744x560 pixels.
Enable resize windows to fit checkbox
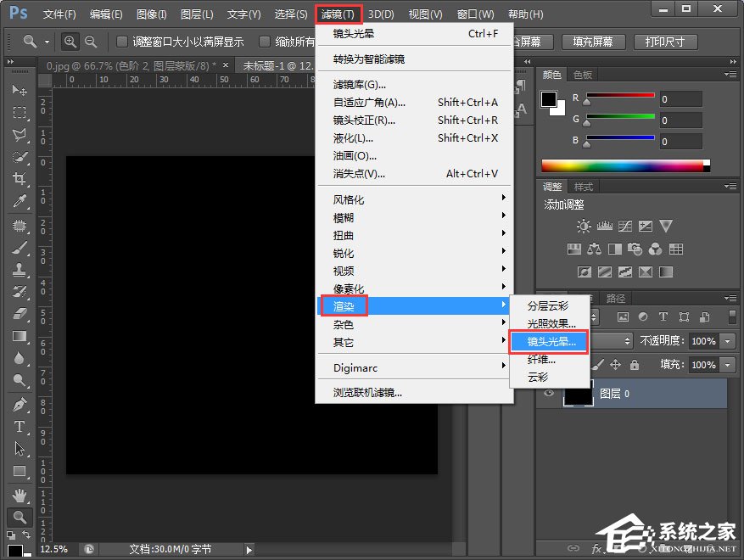[x=122, y=42]
